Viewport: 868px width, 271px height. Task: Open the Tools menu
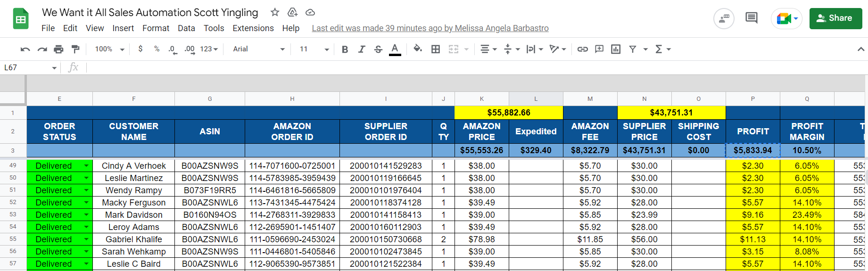(214, 28)
